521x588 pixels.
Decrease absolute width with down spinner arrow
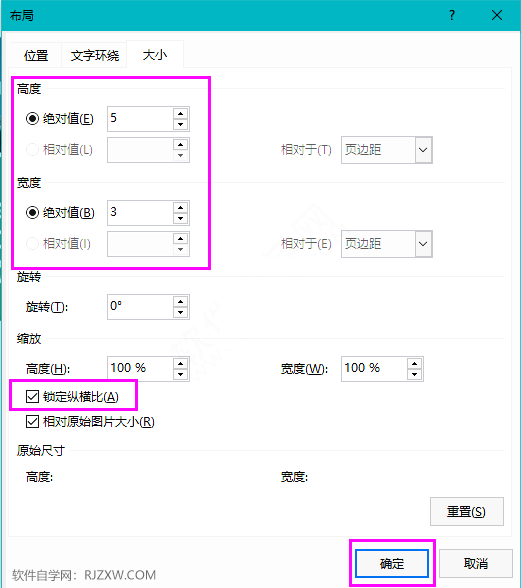180,218
